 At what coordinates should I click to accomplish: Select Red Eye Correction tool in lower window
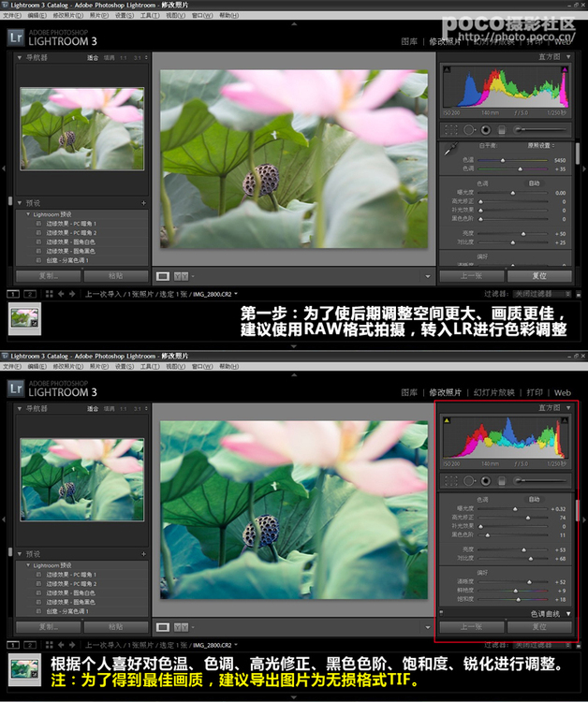(x=485, y=481)
